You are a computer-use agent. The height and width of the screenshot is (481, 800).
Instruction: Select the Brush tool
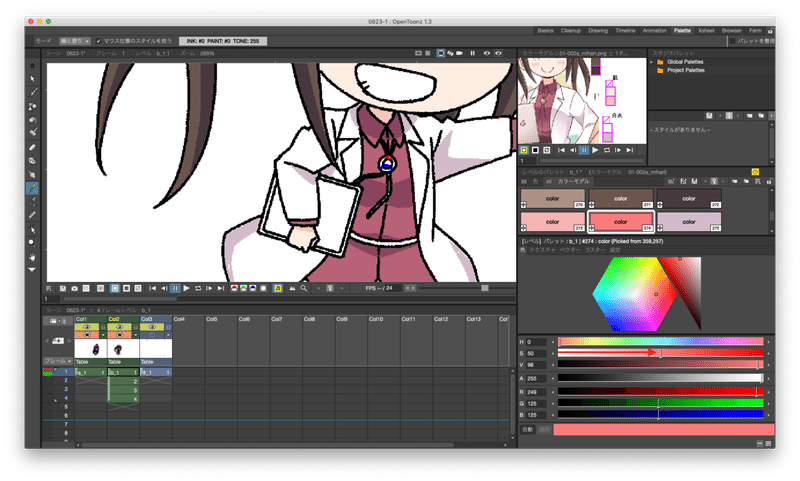coord(32,92)
